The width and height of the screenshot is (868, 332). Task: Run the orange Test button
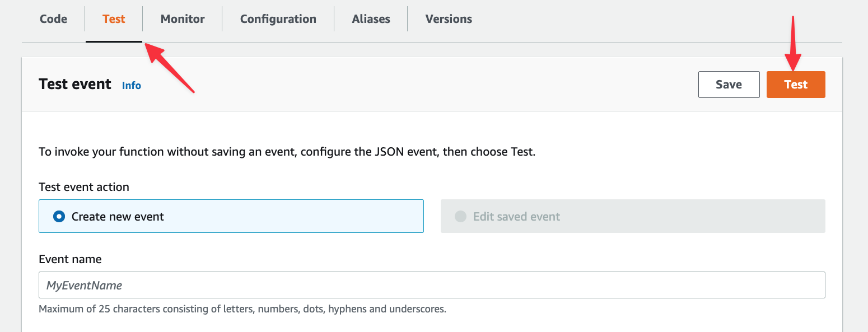tap(796, 85)
